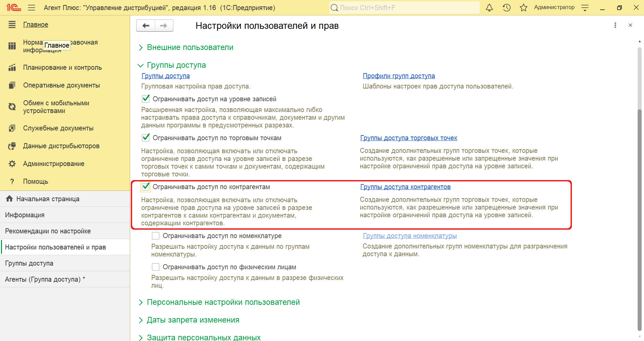The image size is (644, 341).
Task: Toggle Ограничивать доступ по торговым точкам checkbox
Action: click(146, 137)
